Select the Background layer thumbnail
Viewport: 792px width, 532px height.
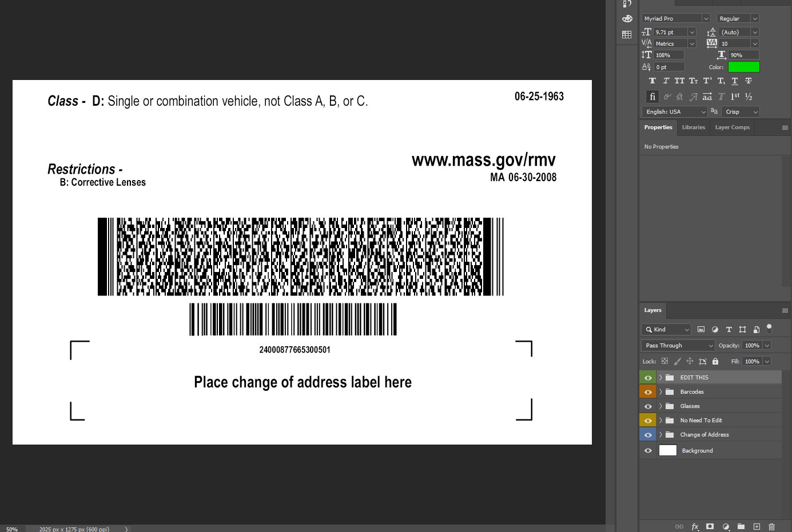(x=668, y=450)
